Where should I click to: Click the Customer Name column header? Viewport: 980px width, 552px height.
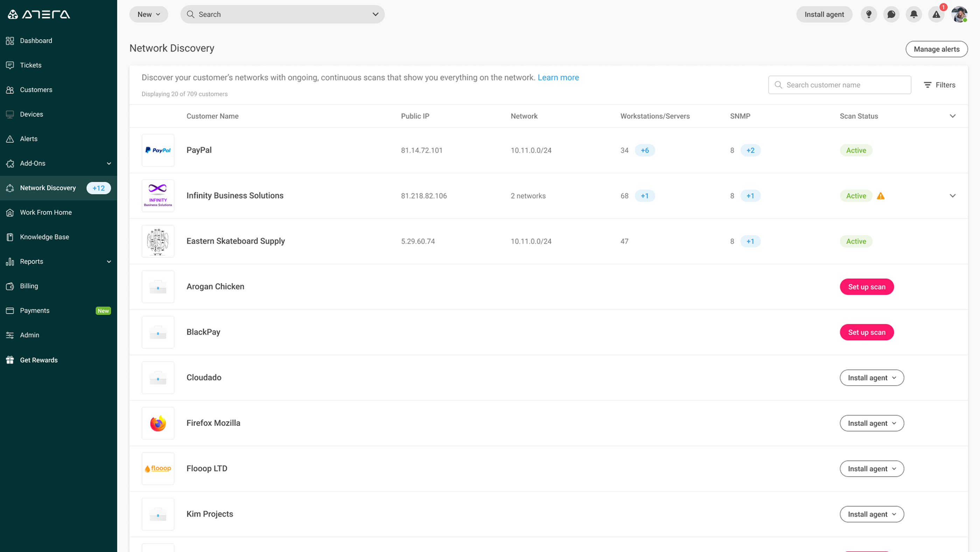[212, 116]
